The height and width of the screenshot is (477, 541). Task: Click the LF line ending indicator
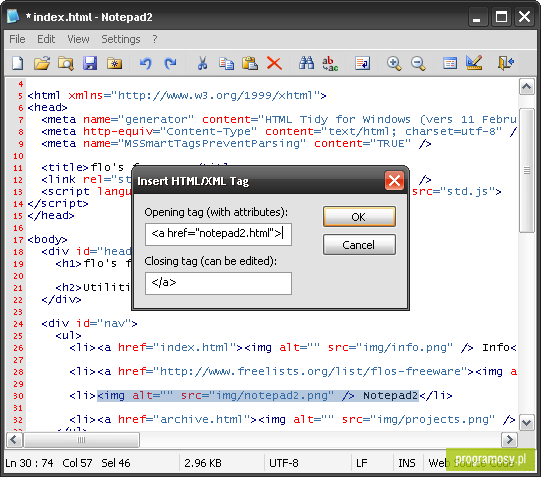click(362, 463)
